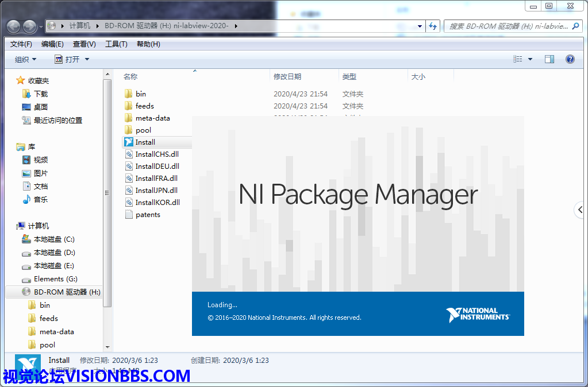Expand the view options dropdown arrow
Screen dimensions: 588x387
coord(530,59)
